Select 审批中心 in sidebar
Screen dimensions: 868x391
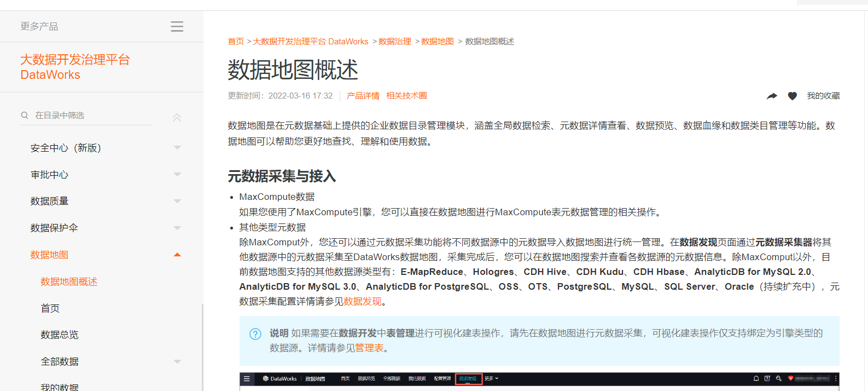point(49,175)
